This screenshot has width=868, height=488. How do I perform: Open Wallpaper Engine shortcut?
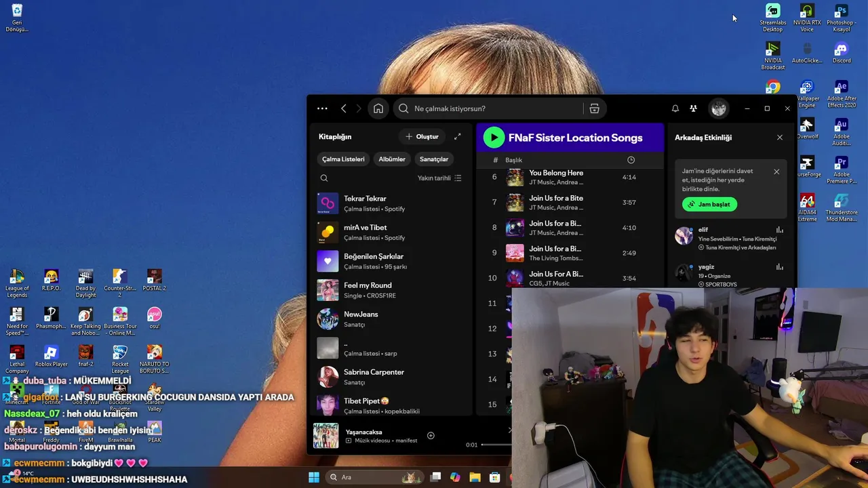click(x=807, y=94)
